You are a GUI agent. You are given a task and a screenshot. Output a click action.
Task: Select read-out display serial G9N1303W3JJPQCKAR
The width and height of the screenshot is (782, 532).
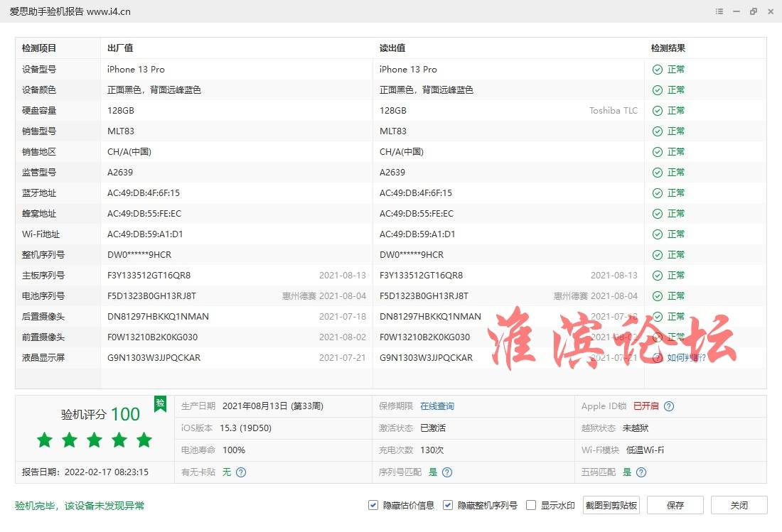point(426,358)
